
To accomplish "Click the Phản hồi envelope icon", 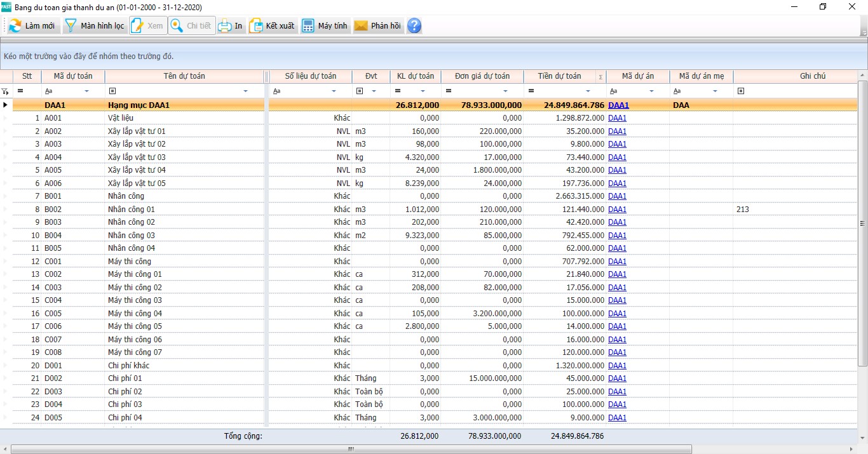I will (361, 26).
